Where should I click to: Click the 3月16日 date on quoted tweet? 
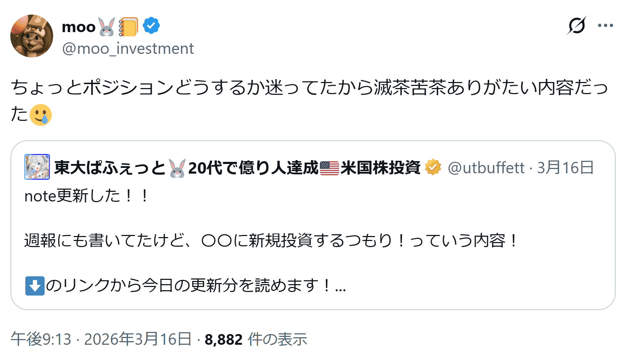565,168
